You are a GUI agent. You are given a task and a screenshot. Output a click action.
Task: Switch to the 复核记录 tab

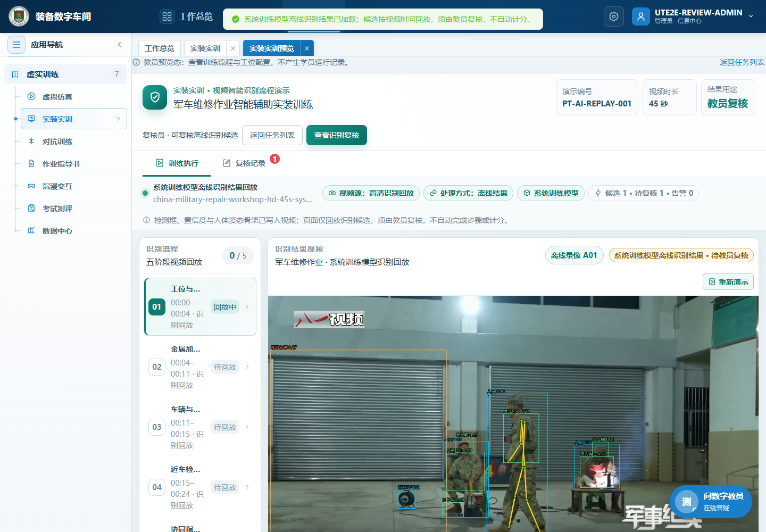click(244, 163)
